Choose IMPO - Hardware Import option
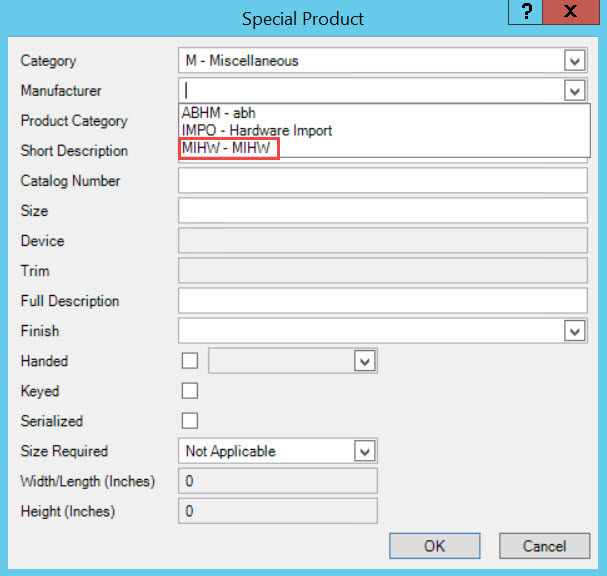 257,130
